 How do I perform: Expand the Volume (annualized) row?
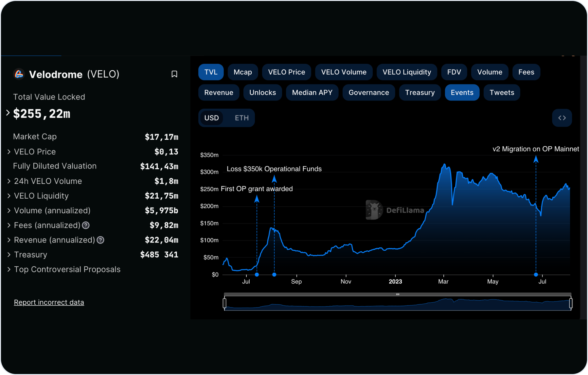pos(9,210)
